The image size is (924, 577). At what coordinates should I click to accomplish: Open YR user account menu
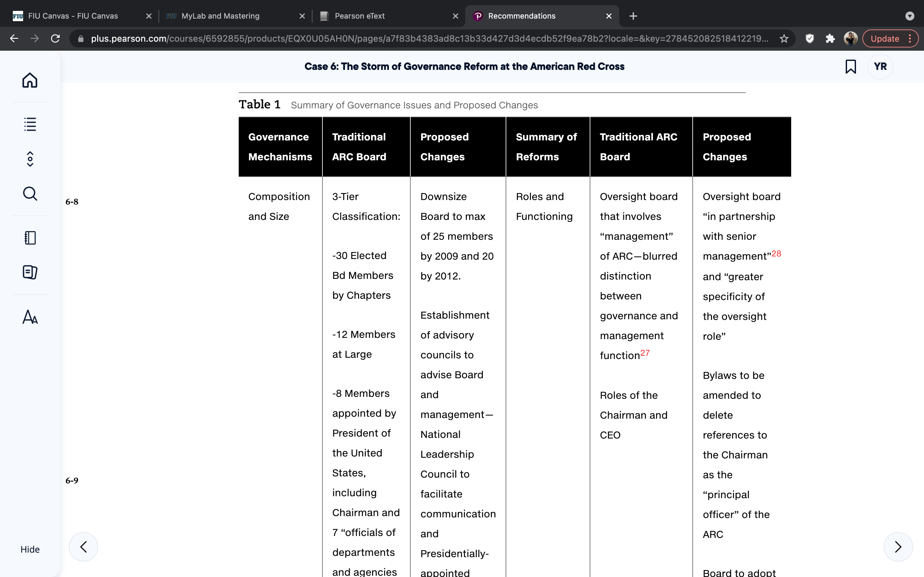point(880,66)
